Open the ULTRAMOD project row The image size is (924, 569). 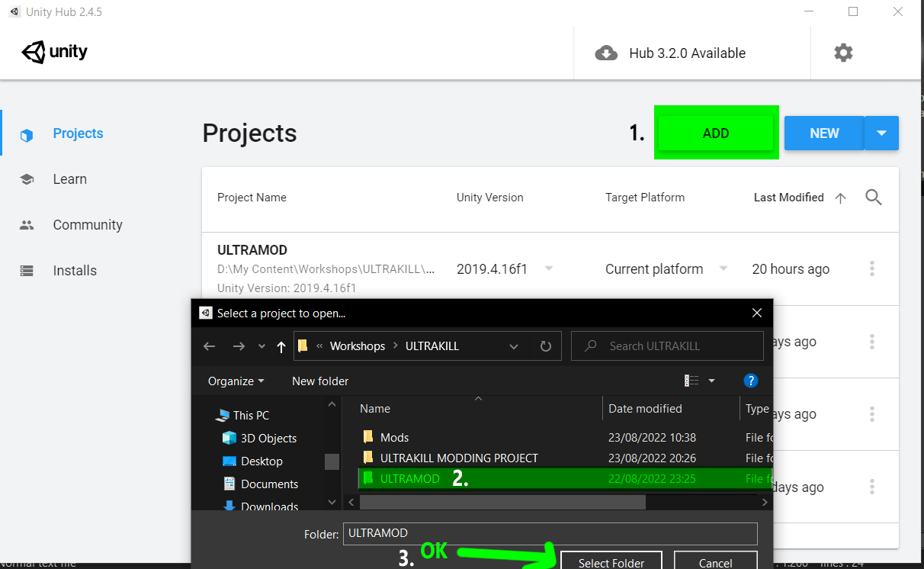tap(550, 269)
